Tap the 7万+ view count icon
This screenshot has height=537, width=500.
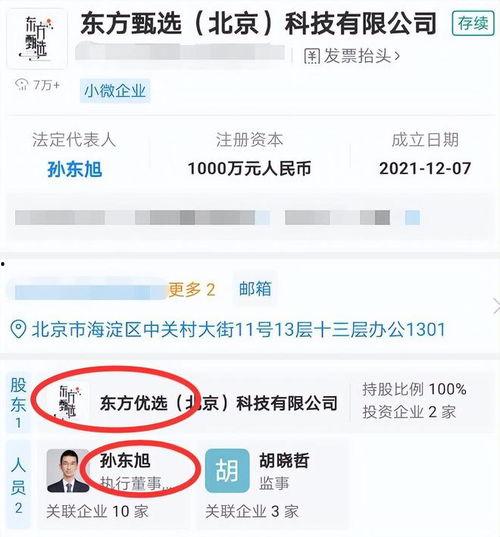click(x=22, y=84)
